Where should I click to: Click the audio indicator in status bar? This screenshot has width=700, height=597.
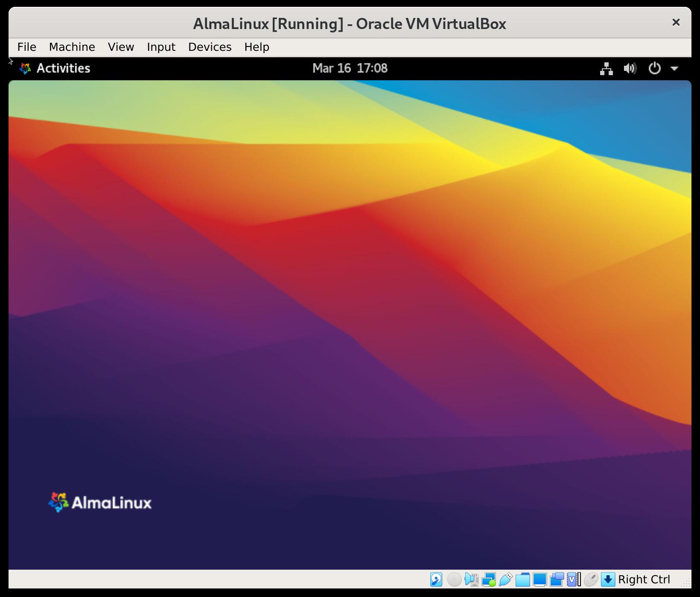click(471, 579)
